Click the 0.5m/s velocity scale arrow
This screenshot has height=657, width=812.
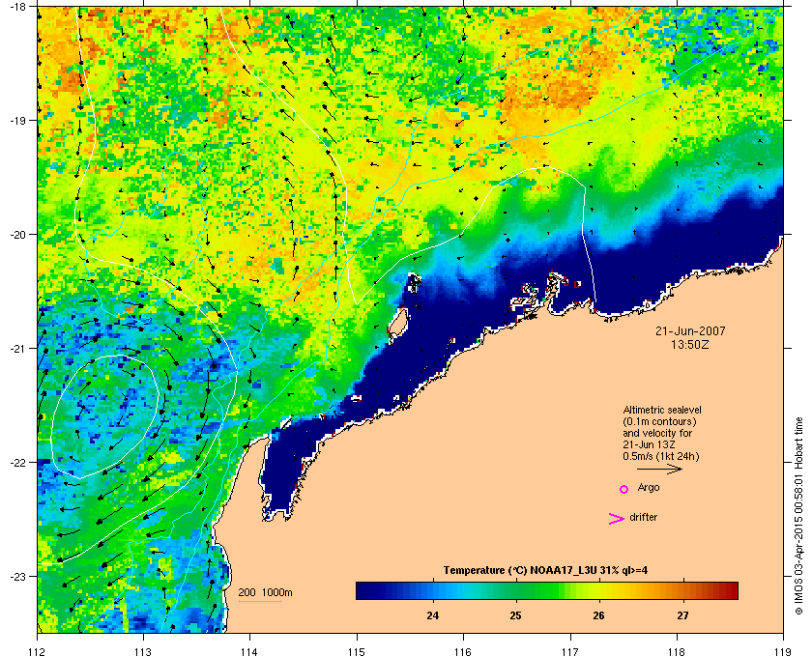click(x=659, y=470)
